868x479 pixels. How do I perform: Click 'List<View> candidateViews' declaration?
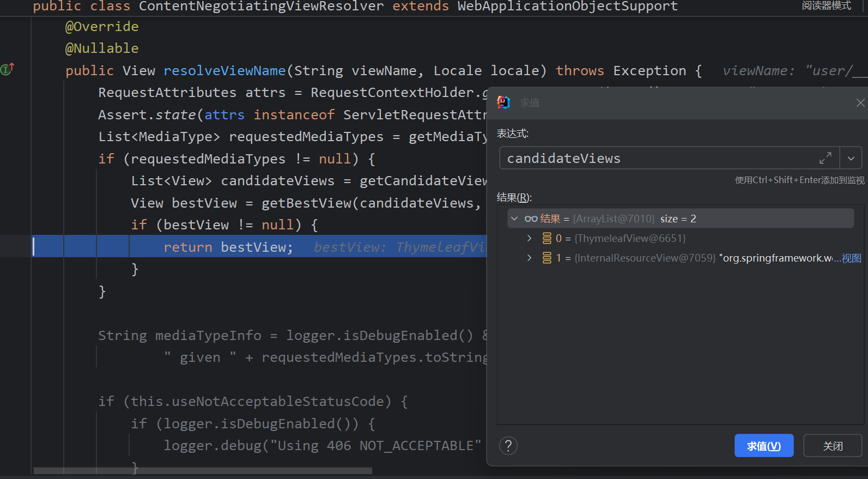tap(233, 181)
